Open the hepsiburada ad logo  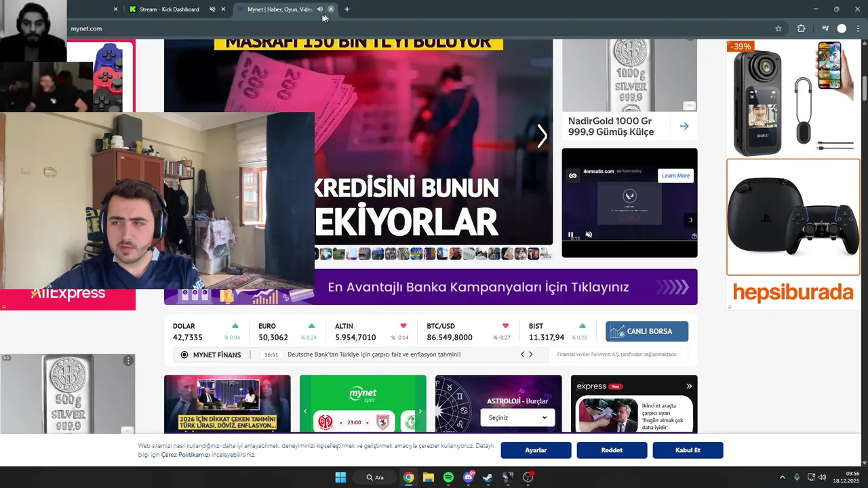pos(793,293)
